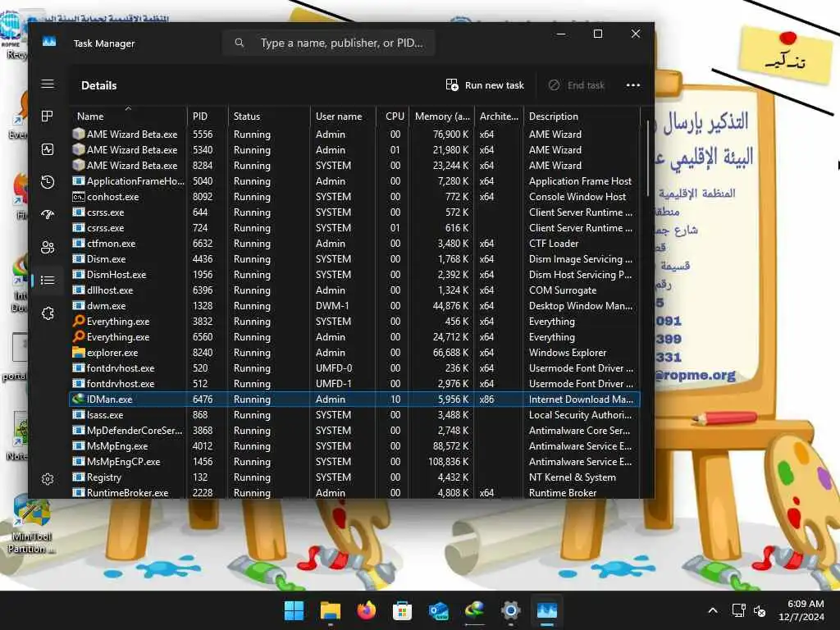
Task: Click the Details page heading
Action: (x=99, y=85)
